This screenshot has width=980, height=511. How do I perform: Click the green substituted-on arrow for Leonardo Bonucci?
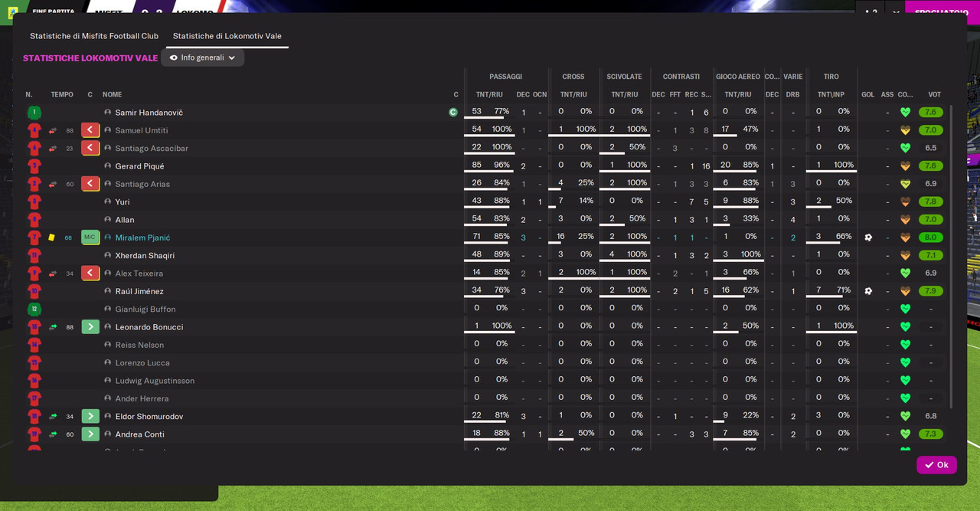pos(90,327)
